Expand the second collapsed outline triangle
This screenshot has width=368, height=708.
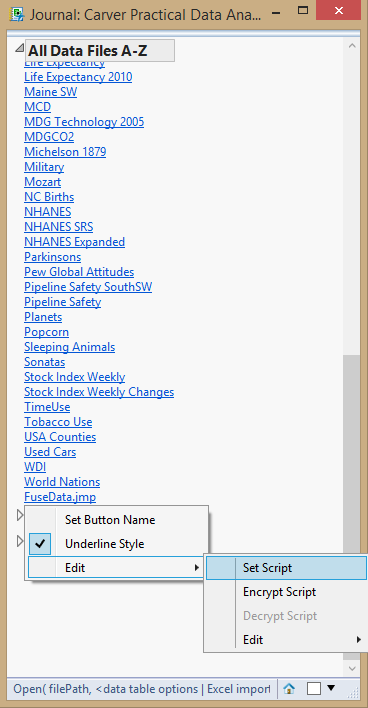point(19,540)
